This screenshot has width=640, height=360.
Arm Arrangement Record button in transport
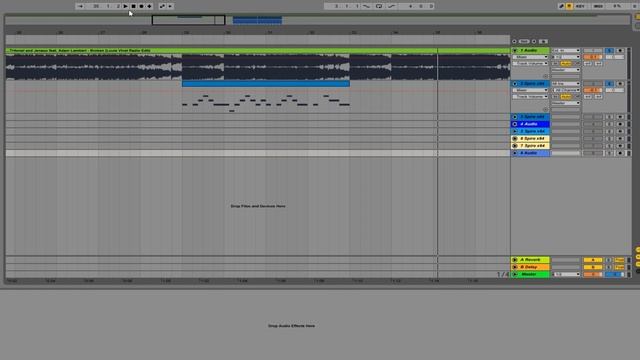(141, 6)
